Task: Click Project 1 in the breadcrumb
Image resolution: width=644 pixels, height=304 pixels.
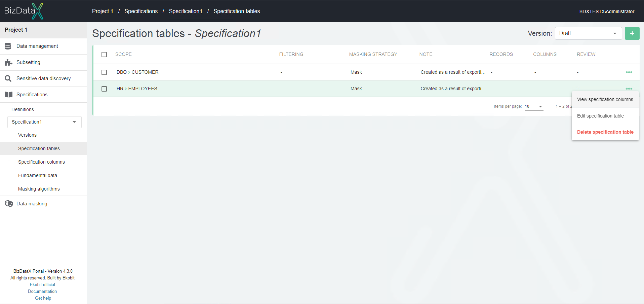Action: pos(103,11)
